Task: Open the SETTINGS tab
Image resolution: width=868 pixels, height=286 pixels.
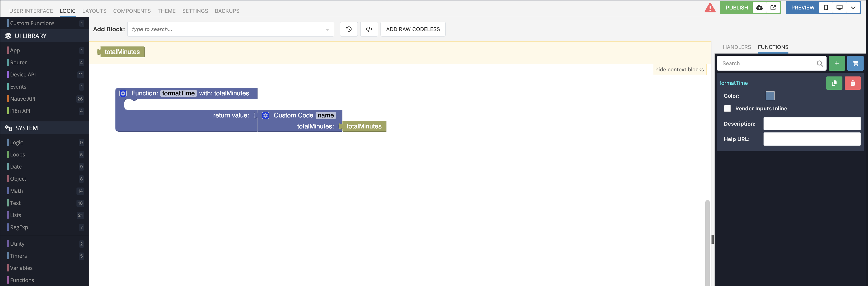Action: [x=195, y=11]
